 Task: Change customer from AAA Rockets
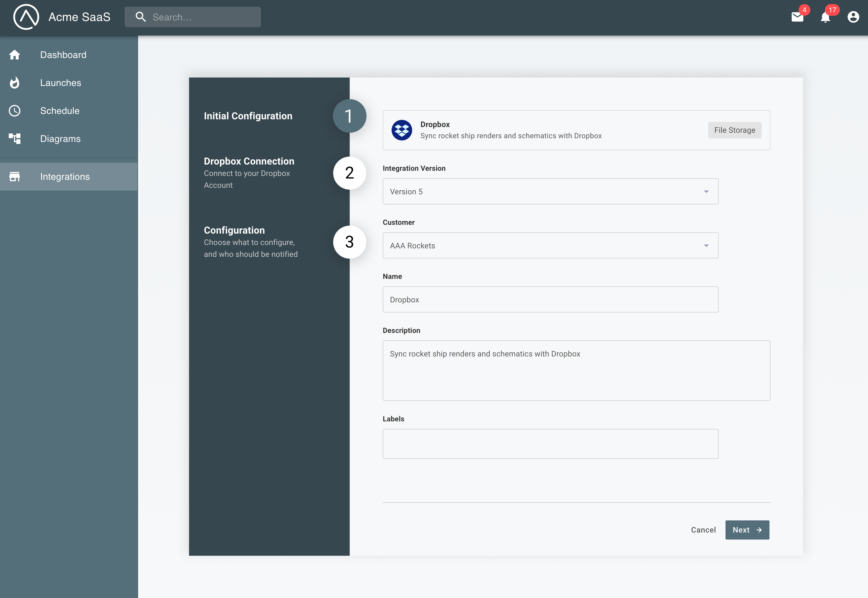pyautogui.click(x=551, y=245)
